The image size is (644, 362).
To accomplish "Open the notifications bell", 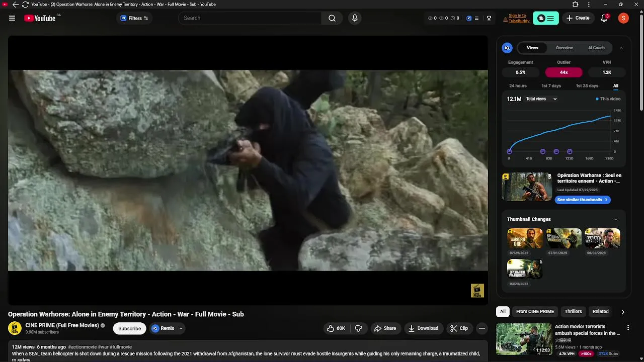I will [x=605, y=18].
